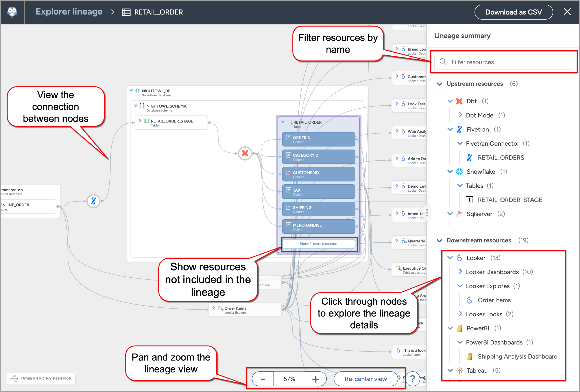Click the Dbt icon in the summary
580x392 pixels.
(x=459, y=101)
